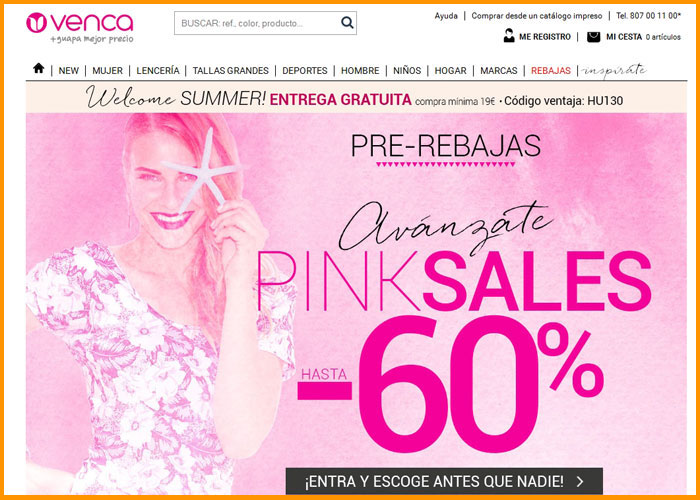This screenshot has width=700, height=500.
Task: Click the magnifying glass search icon
Action: pyautogui.click(x=347, y=23)
